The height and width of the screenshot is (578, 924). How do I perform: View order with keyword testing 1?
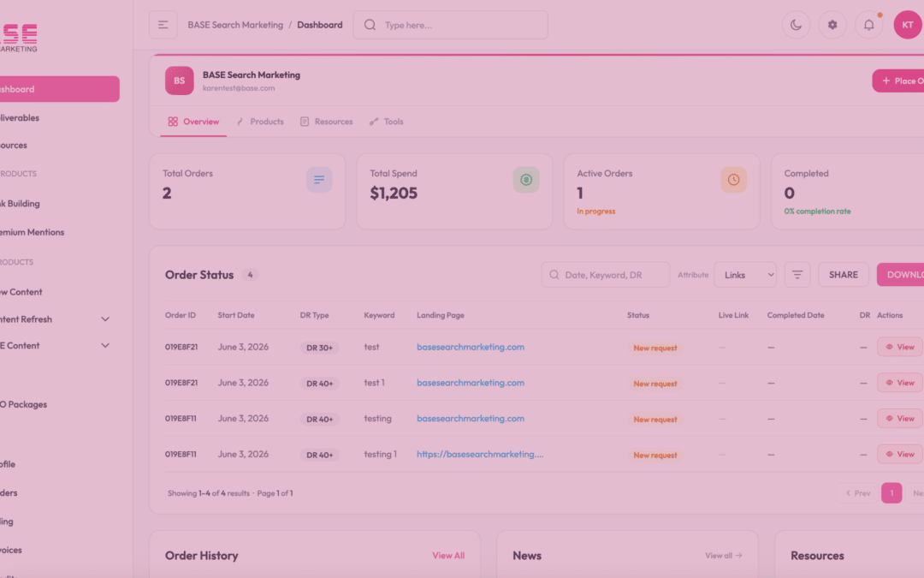(900, 454)
